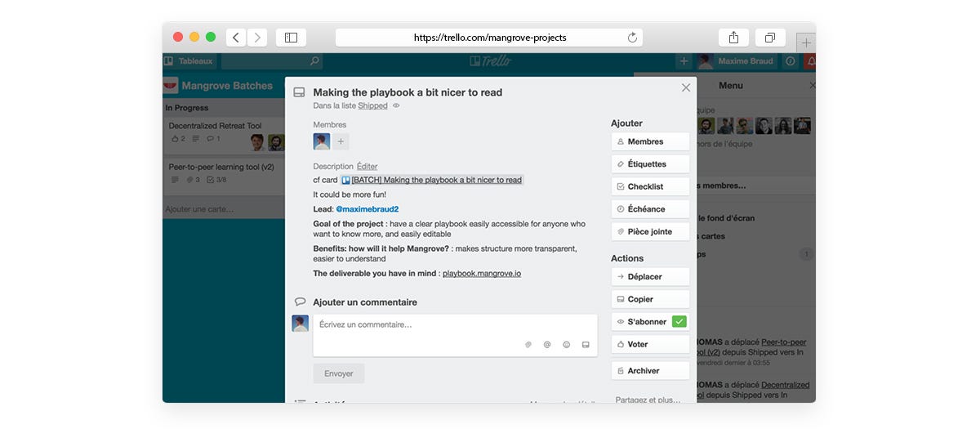Click the Pièce jointe button
Screen dimensions: 980x438
pyautogui.click(x=650, y=231)
